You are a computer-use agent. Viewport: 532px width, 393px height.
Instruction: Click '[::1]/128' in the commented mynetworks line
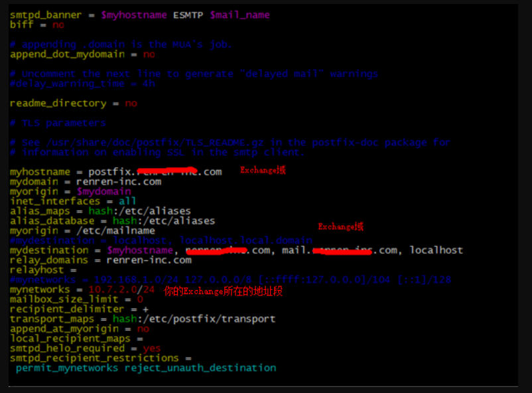pyautogui.click(x=424, y=280)
